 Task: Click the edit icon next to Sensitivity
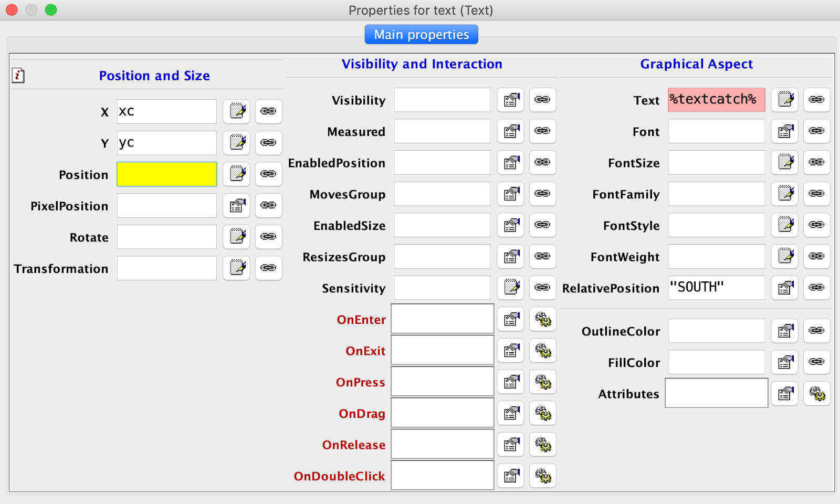coord(511,288)
